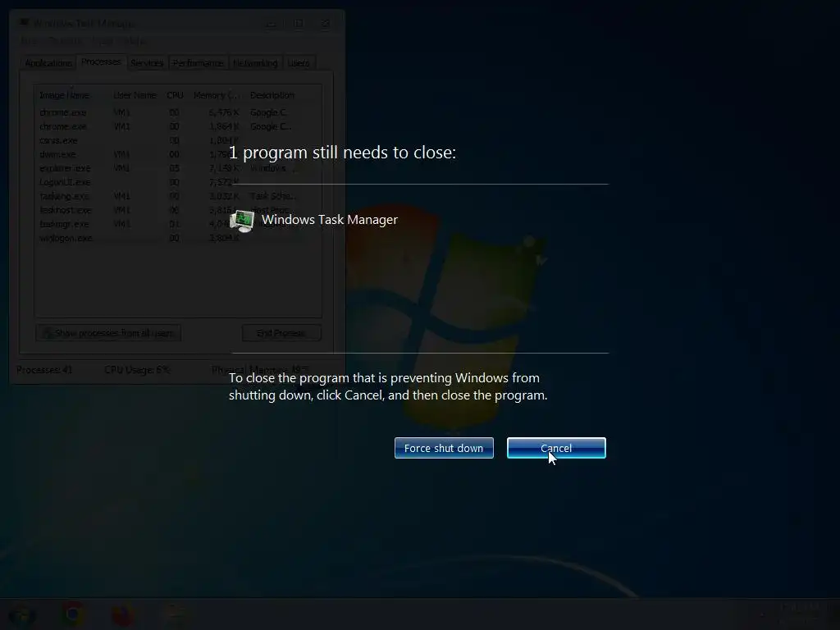Select the taskmgr.exe process row
Screen dimensions: 840x630
[178, 224]
